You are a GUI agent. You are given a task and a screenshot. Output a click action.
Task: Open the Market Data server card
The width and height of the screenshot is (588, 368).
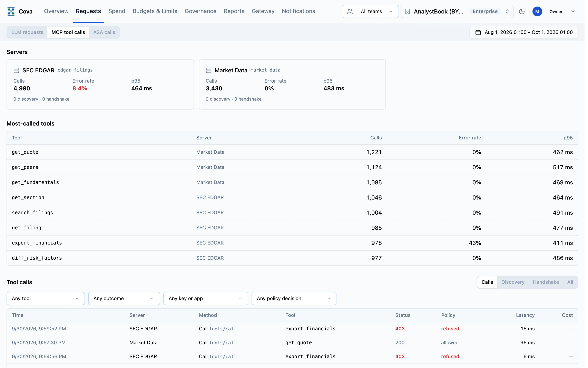click(292, 84)
